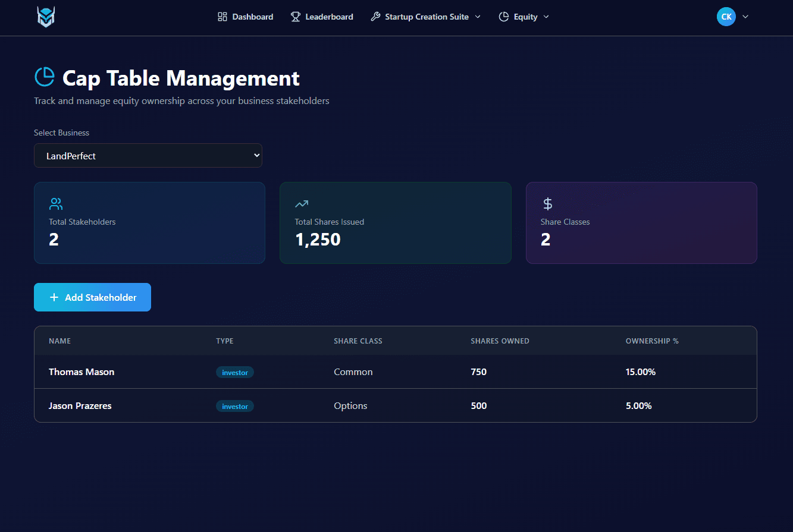Click the dollar icon on the Share Classes card

pyautogui.click(x=547, y=203)
